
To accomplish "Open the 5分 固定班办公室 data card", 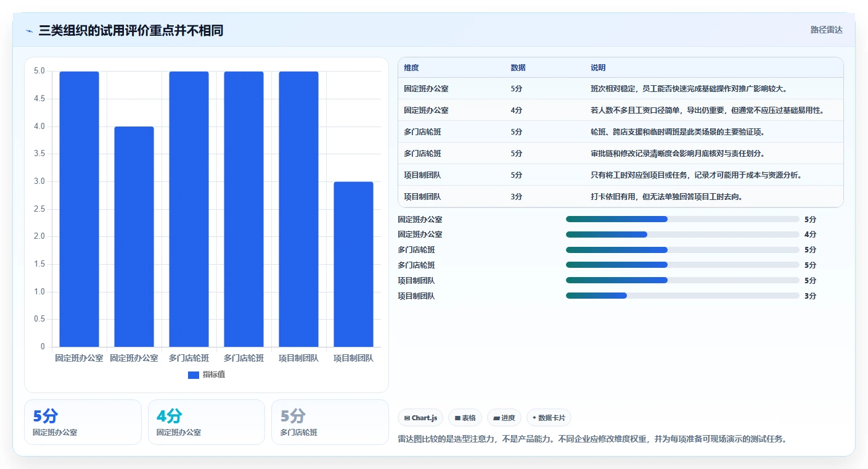I will point(83,422).
